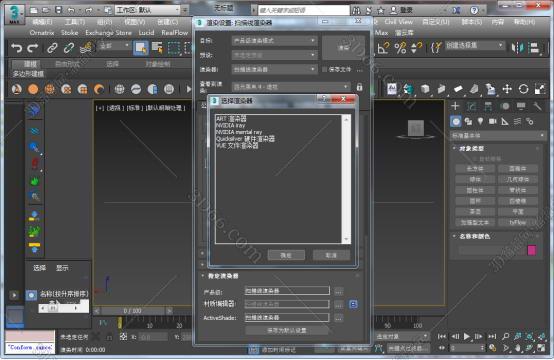Viewport: 554px width, 360px height.
Task: Select the Lights category icon
Action: point(480,122)
